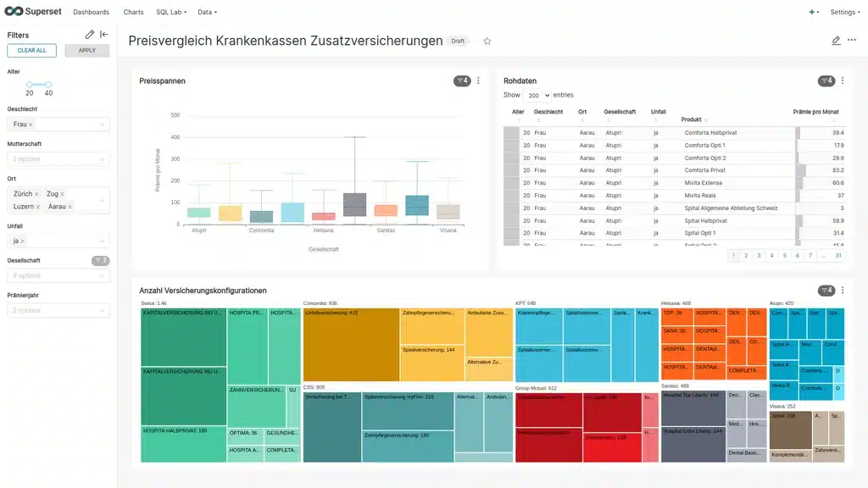Expand Prämienjahr filter dropdown
Image resolution: width=868 pixels, height=488 pixels.
tap(102, 310)
